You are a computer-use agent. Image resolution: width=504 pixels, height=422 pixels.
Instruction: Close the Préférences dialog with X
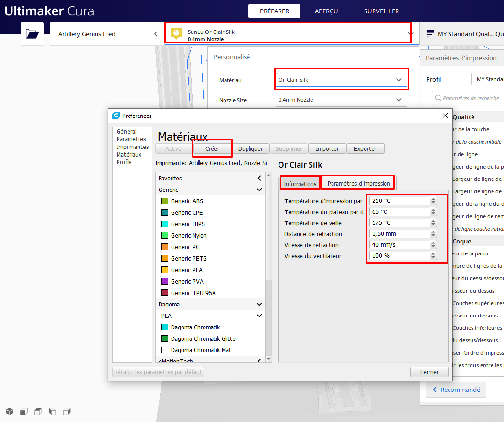445,116
